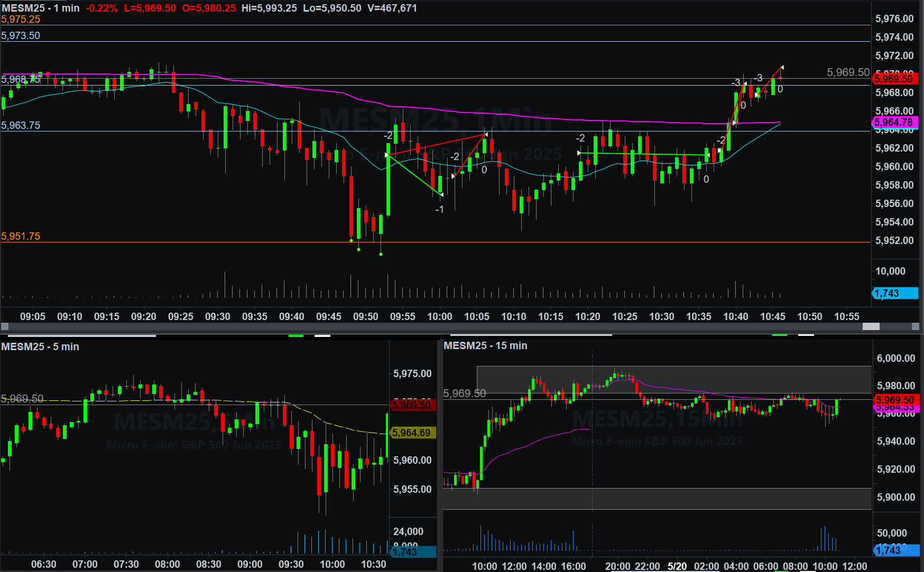Select the green horizontal swing line near 10:25
This screenshot has height=572, width=924.
(x=643, y=154)
